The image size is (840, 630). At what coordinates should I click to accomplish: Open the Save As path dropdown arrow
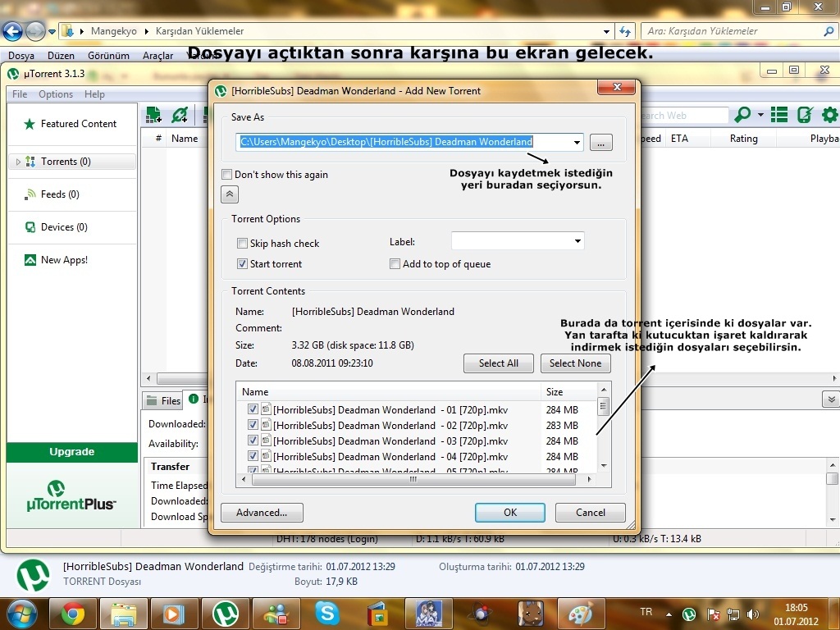(x=577, y=143)
